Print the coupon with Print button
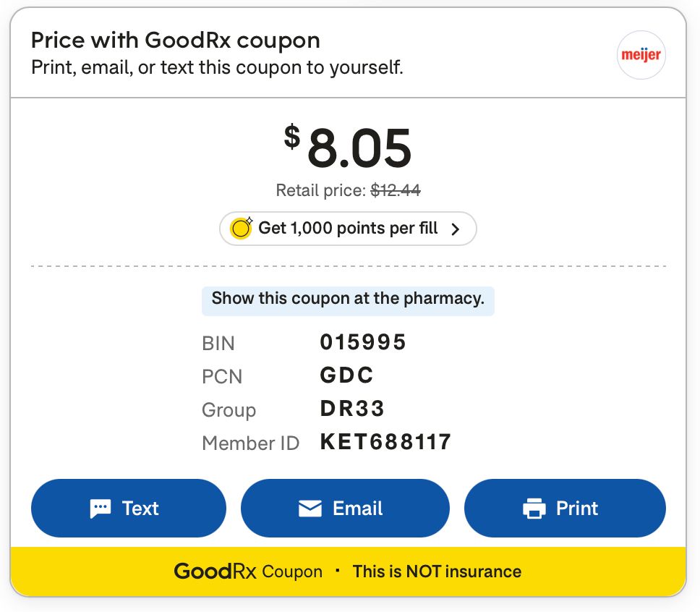 (x=565, y=508)
